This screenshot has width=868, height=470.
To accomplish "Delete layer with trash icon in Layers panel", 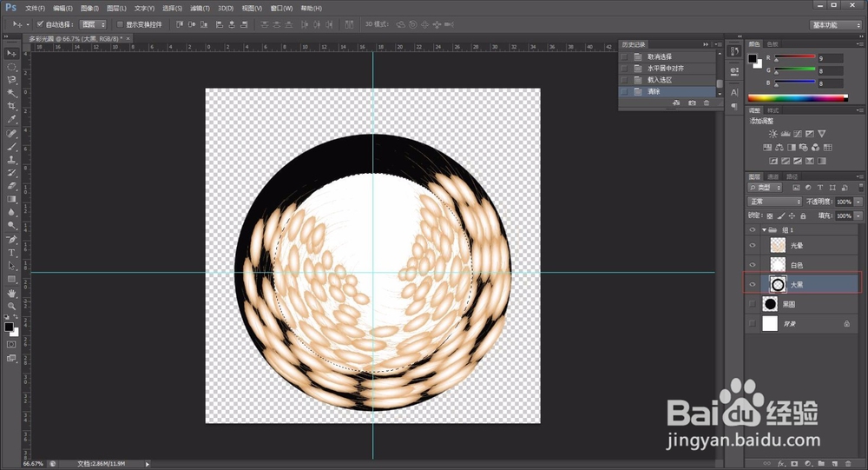I will coord(849,463).
